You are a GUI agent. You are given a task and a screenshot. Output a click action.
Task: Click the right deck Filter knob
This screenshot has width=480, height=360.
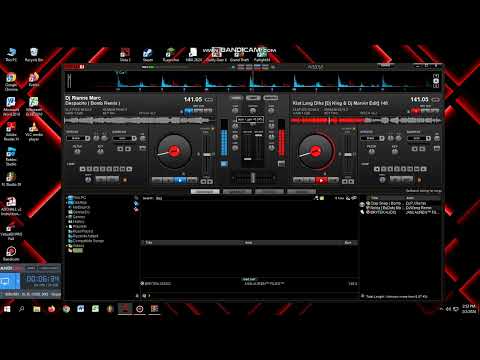(x=372, y=151)
